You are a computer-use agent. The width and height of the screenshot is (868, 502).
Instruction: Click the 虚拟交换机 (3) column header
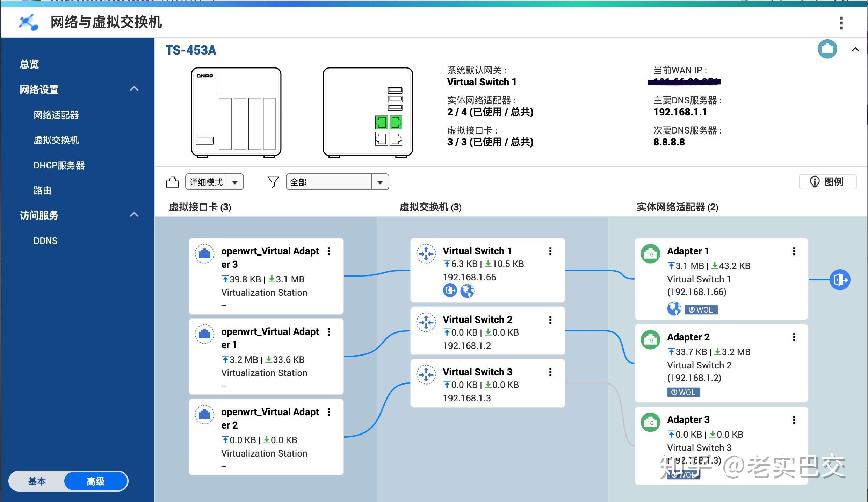431,207
